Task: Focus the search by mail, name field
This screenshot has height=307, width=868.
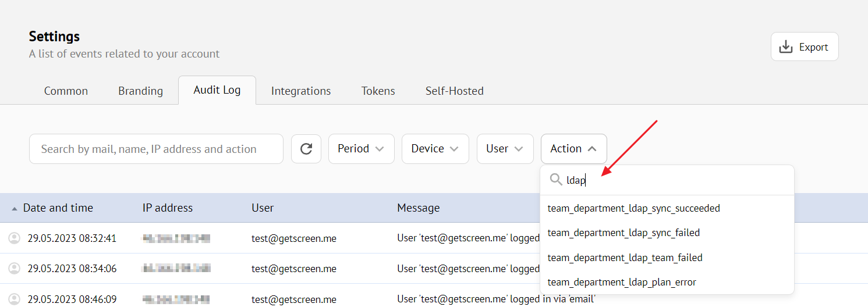Action: tap(156, 149)
